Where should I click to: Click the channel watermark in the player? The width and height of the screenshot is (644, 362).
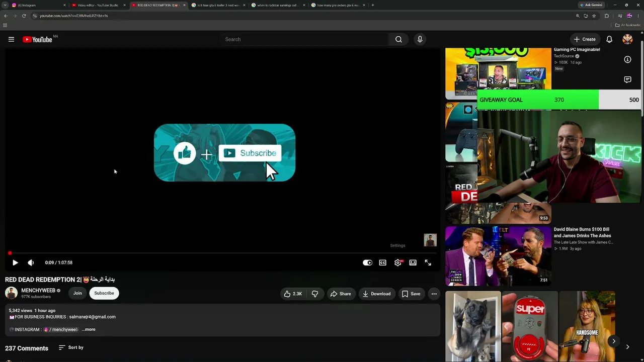click(x=430, y=240)
